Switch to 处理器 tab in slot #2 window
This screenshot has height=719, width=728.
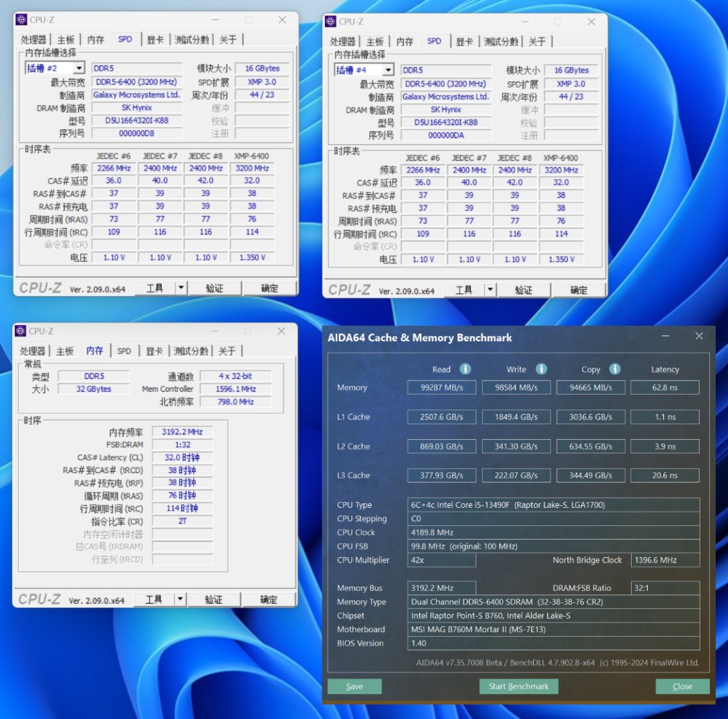pyautogui.click(x=34, y=40)
